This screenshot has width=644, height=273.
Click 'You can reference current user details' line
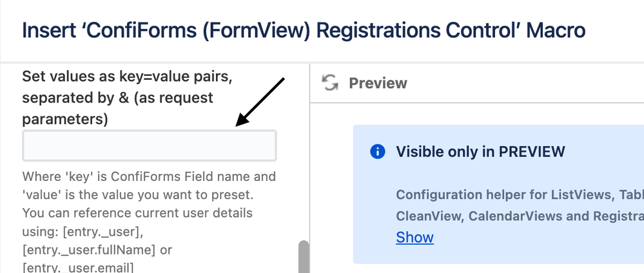coord(137,213)
